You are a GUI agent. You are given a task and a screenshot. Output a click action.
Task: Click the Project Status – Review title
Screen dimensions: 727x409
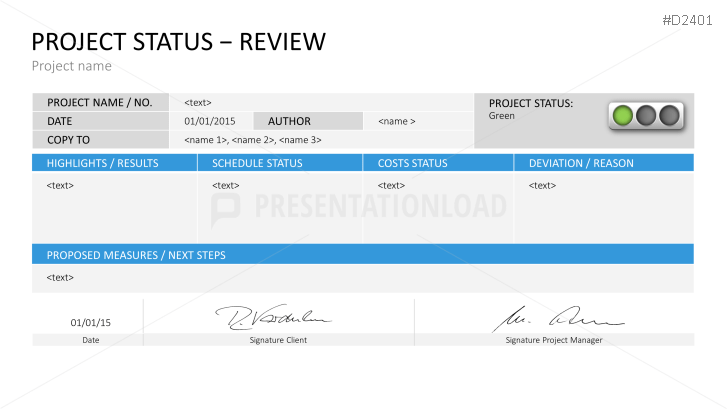[179, 41]
